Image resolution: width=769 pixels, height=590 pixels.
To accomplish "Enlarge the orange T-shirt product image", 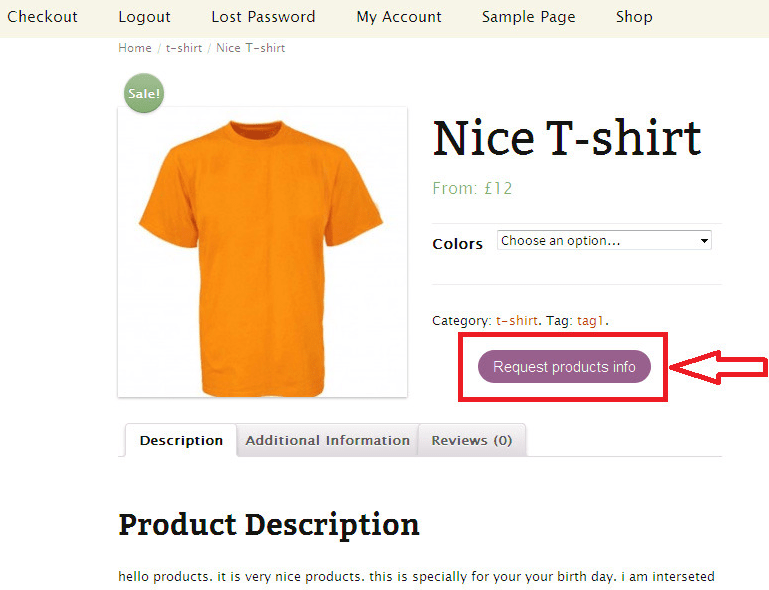I will (262, 252).
